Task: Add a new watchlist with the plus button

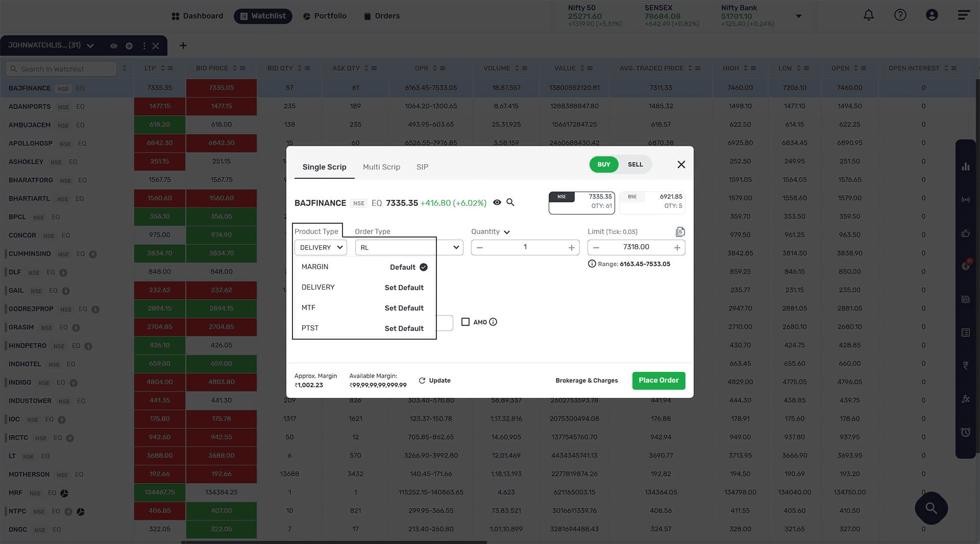Action: 183,45
